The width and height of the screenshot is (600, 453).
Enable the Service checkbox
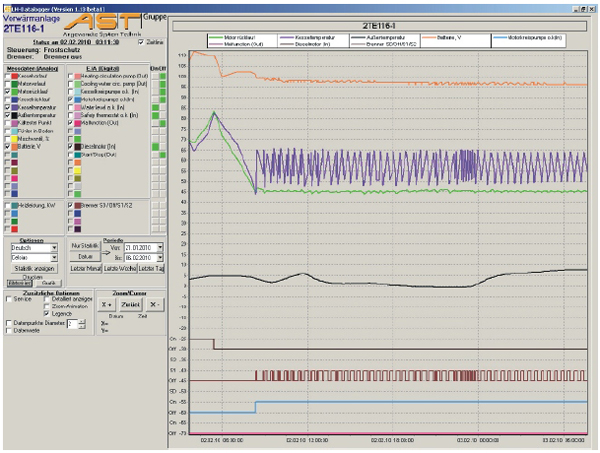10,298
